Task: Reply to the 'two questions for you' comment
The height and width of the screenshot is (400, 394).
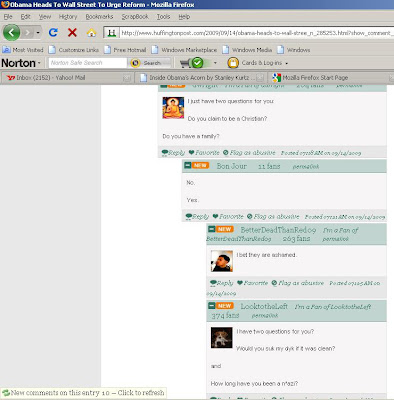Action: (173, 153)
